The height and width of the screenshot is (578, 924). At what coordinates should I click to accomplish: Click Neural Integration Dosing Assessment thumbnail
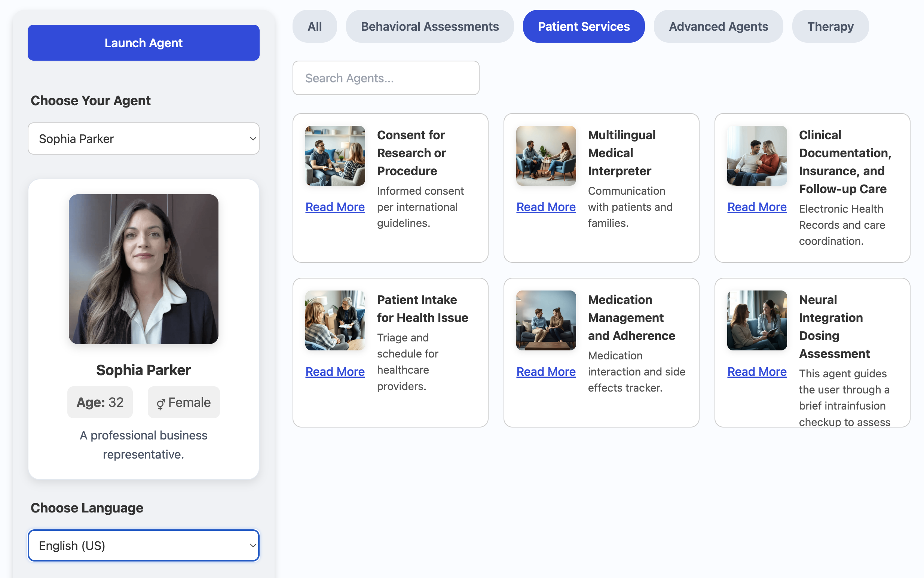[x=756, y=320]
